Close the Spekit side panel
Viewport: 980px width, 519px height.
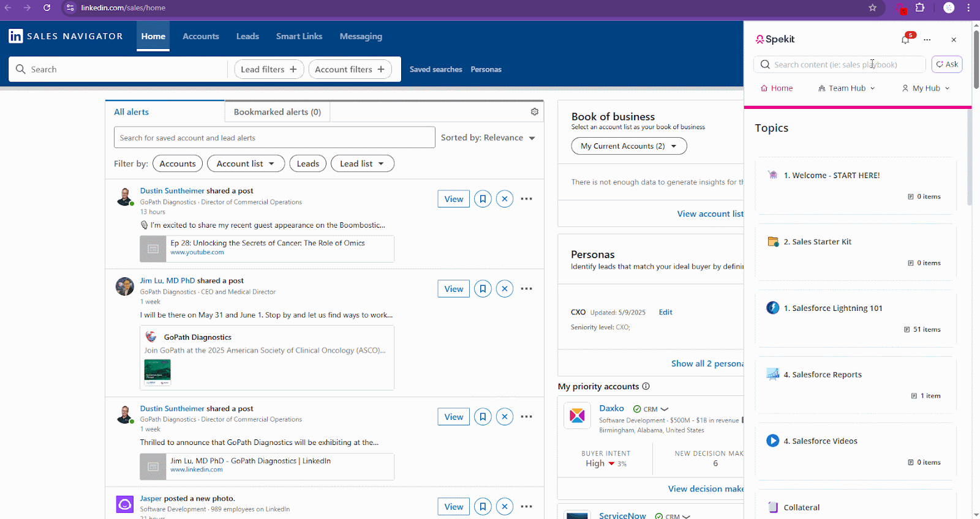click(x=954, y=40)
